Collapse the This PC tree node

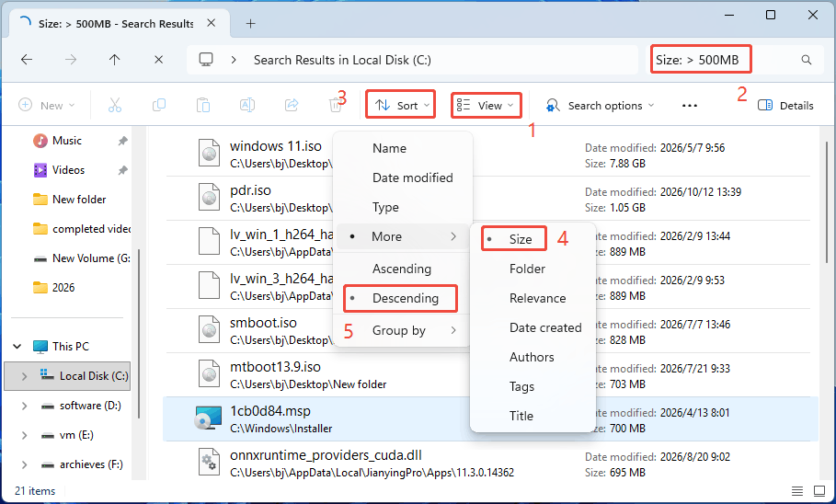pyautogui.click(x=17, y=347)
